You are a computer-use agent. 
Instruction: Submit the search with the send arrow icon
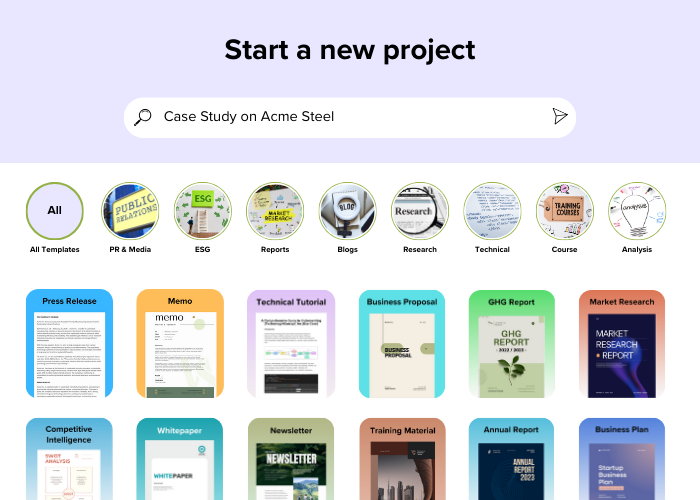point(559,116)
